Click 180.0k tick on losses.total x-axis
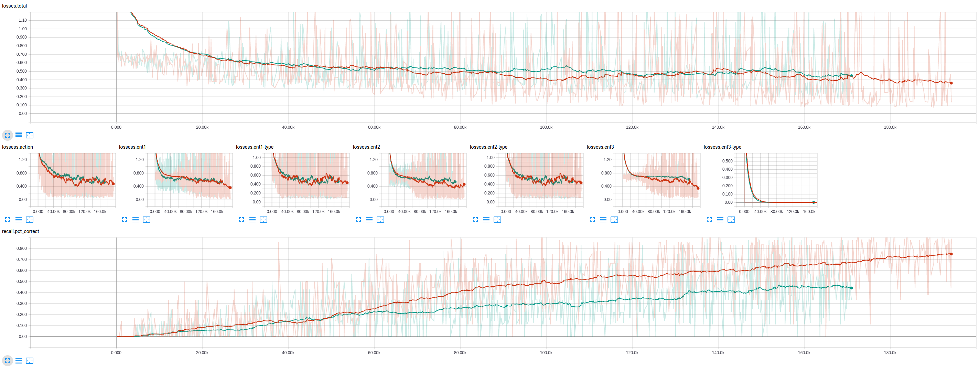 (x=890, y=127)
